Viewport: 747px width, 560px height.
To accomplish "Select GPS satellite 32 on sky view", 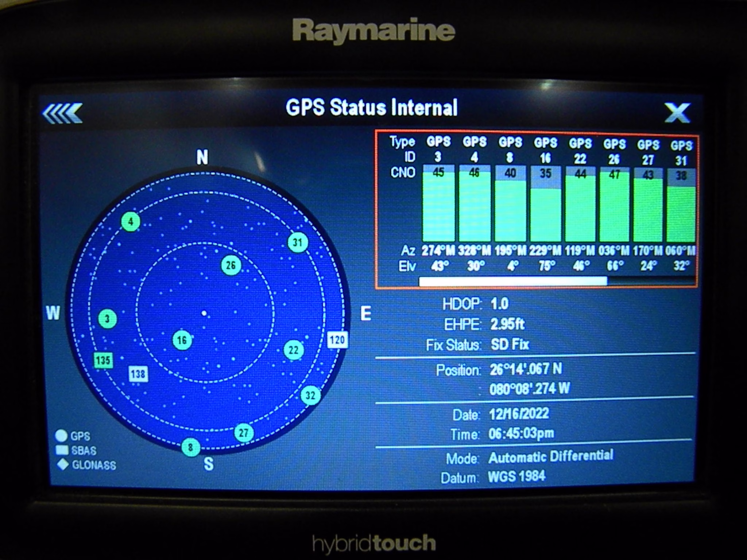I will pyautogui.click(x=310, y=396).
